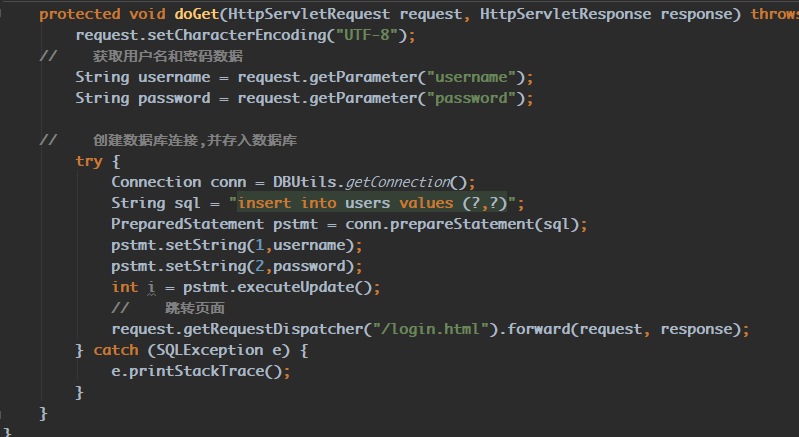Click the password variable declaration
This screenshot has height=437, width=799.
pos(174,98)
